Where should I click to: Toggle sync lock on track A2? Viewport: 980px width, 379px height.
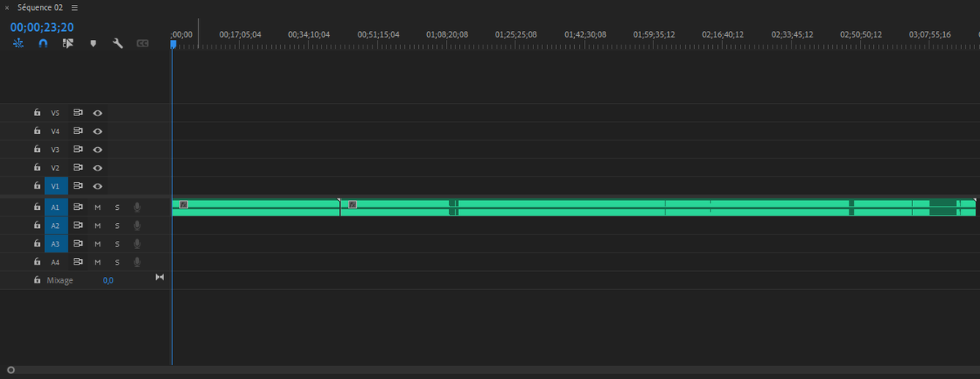click(x=78, y=225)
